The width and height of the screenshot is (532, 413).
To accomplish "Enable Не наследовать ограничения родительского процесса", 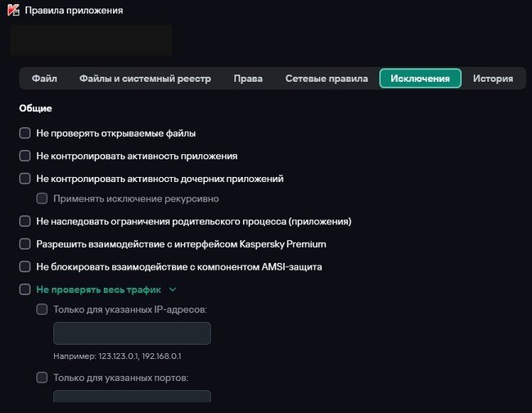I will click(25, 221).
